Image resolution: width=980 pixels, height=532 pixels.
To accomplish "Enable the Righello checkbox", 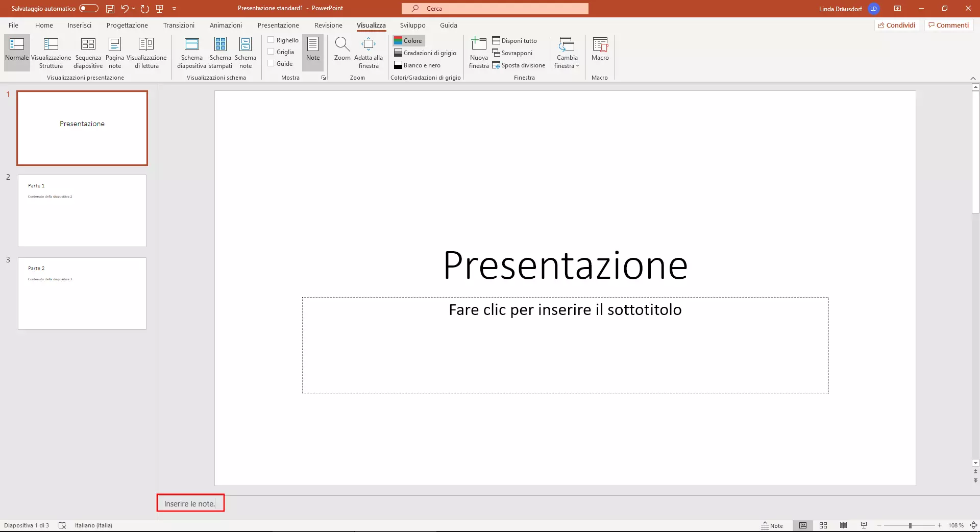I will [x=271, y=40].
